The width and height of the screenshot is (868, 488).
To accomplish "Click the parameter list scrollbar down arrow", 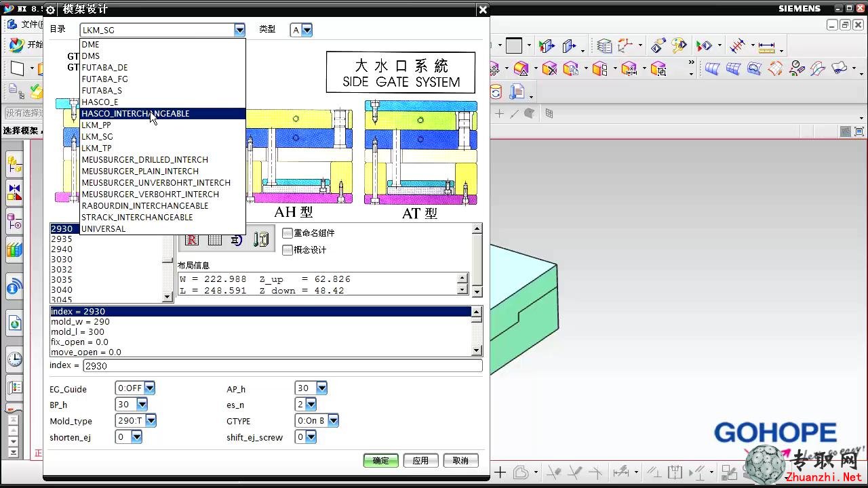I will click(x=477, y=351).
